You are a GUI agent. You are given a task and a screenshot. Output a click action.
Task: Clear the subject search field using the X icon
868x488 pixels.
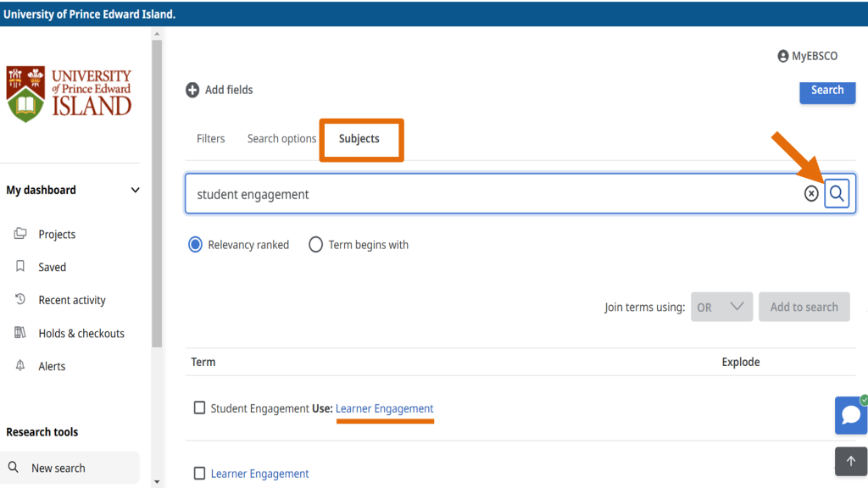click(810, 193)
